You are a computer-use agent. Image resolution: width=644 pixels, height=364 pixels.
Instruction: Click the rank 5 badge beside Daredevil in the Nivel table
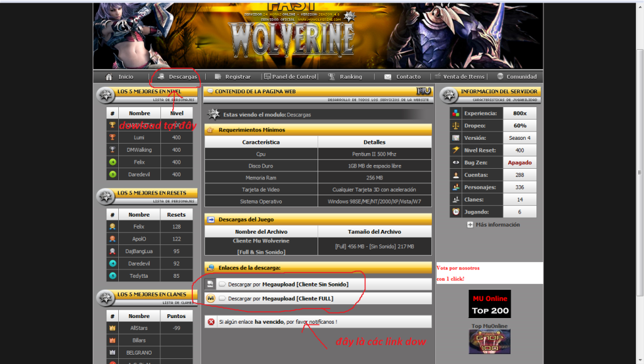click(x=112, y=174)
